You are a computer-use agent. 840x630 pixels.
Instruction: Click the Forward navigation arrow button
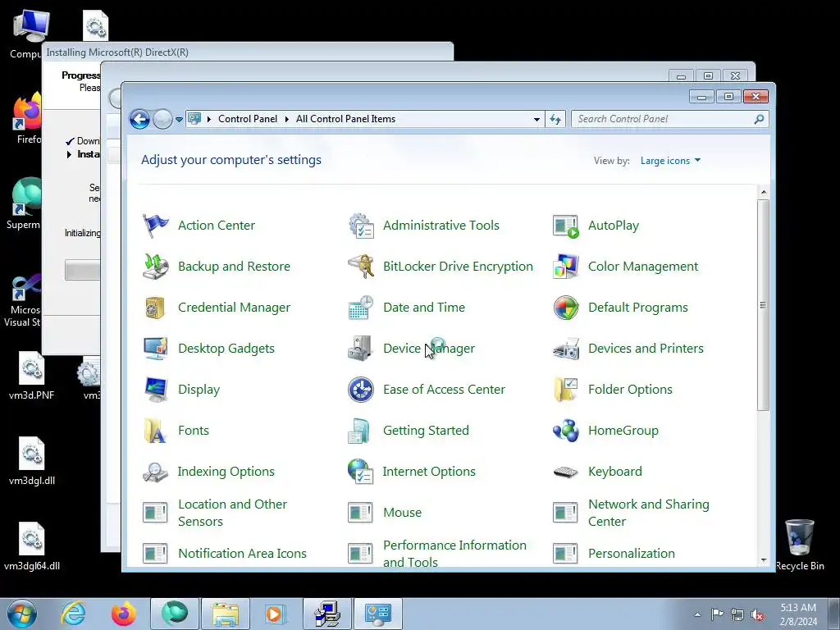point(162,120)
